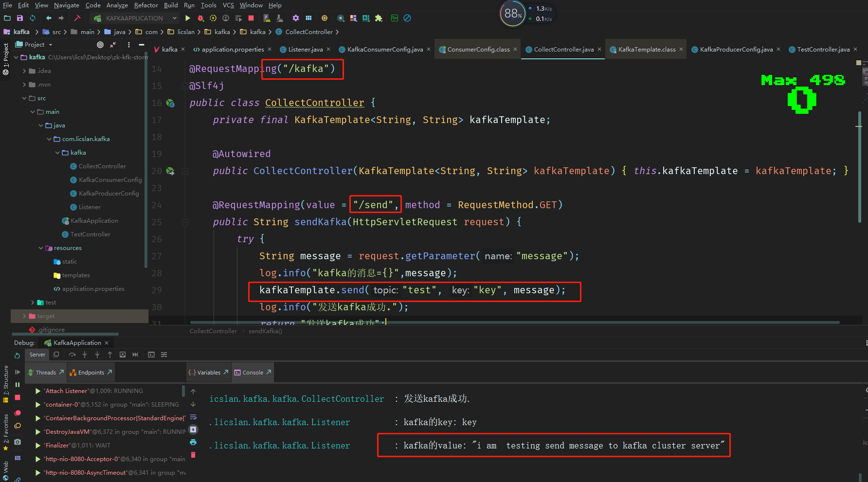Click CollectController breadcrumb in navigation bar
The image size is (868, 482).
(309, 32)
